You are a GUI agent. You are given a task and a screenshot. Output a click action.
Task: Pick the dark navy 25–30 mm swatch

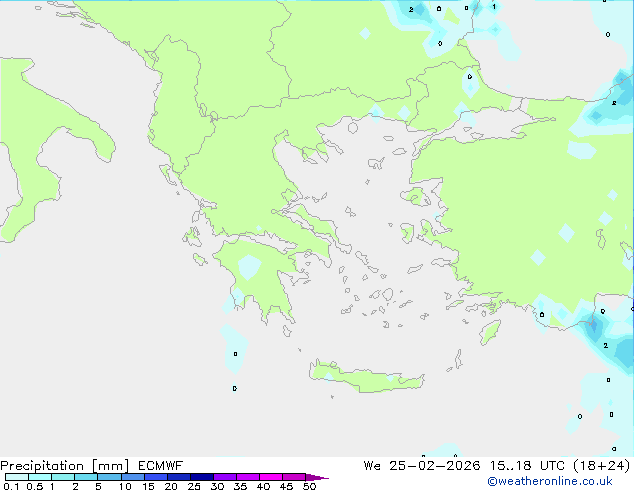(201, 477)
